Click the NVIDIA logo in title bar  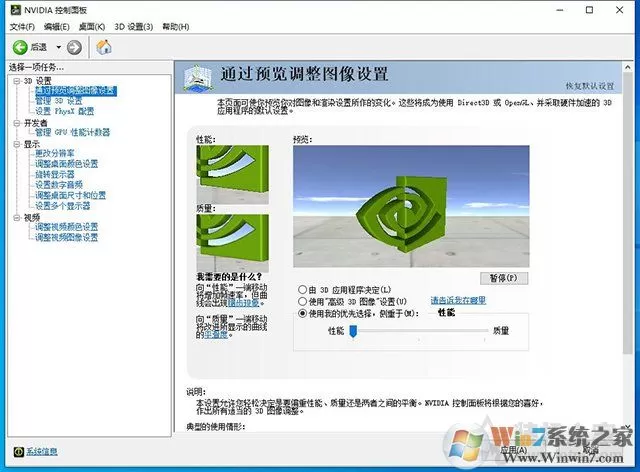coord(15,10)
